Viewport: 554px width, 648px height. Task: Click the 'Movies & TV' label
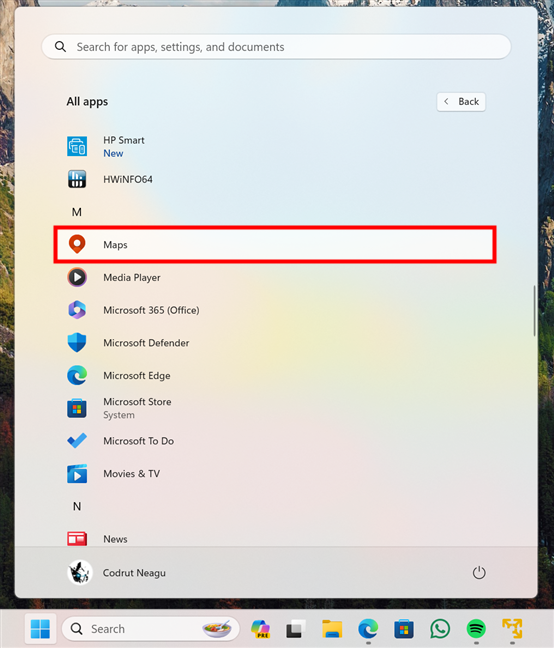(x=131, y=474)
